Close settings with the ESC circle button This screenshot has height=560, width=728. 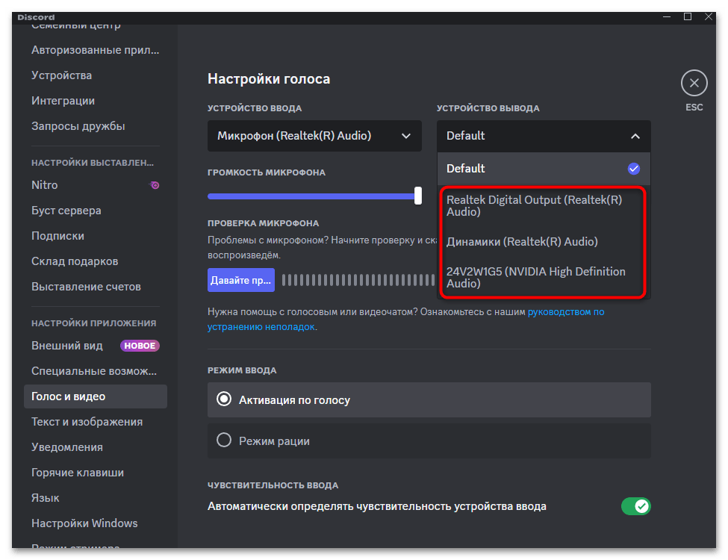tap(694, 83)
